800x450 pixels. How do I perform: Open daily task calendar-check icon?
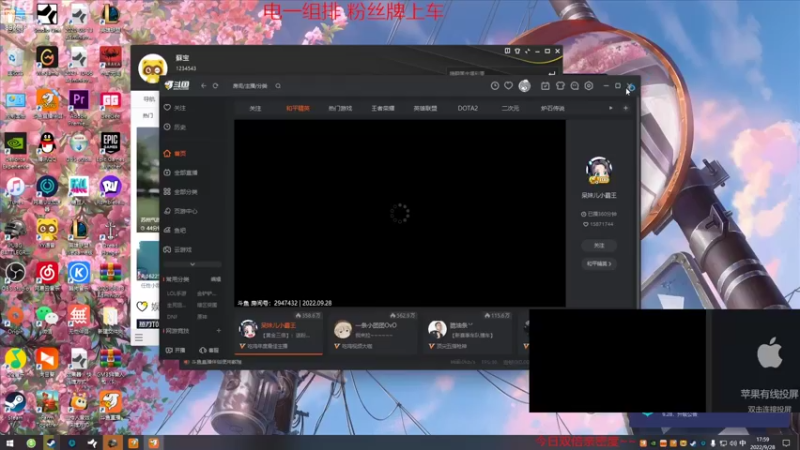(x=545, y=86)
